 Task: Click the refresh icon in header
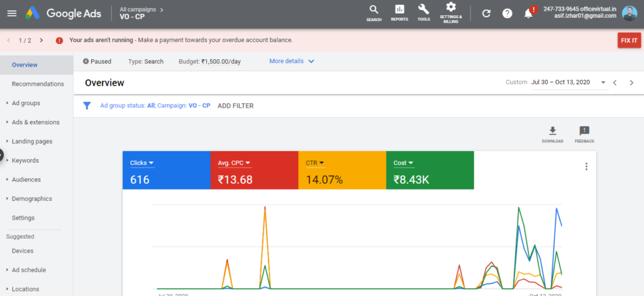[486, 13]
